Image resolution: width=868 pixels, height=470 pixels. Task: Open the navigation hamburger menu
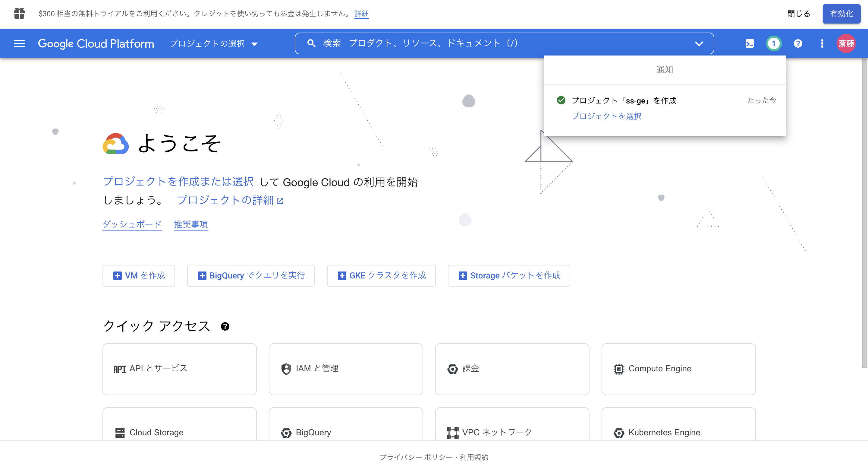tap(19, 43)
